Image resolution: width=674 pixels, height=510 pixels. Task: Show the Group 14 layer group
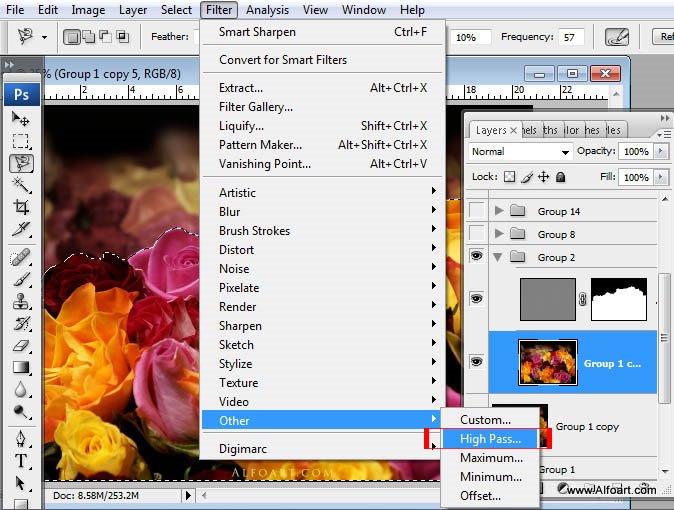(477, 211)
